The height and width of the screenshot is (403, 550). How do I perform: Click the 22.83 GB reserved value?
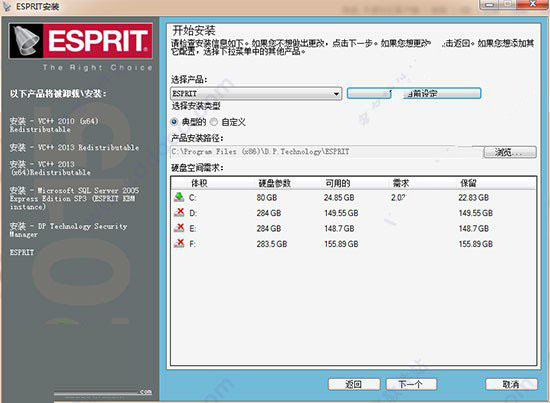click(474, 197)
